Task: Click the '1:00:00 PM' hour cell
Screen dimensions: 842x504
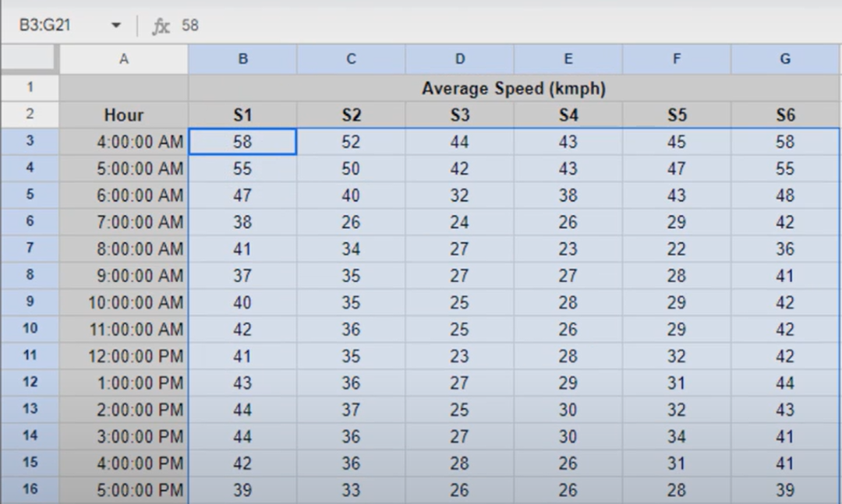Action: point(124,383)
